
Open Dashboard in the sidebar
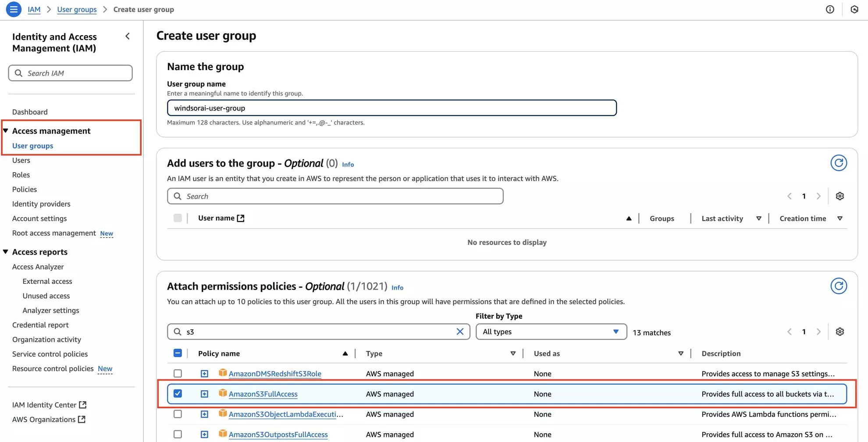[30, 112]
